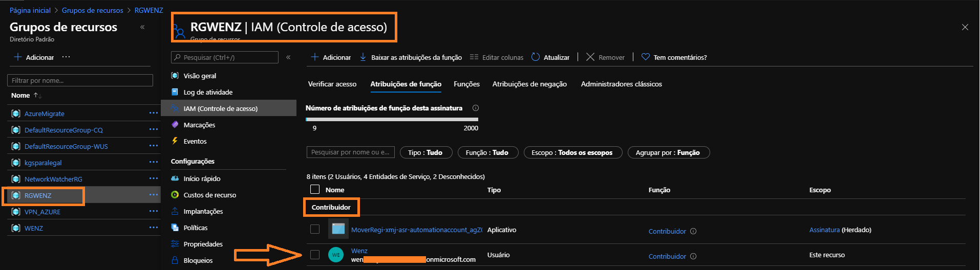Click the Eventos lightning icon

click(175, 141)
